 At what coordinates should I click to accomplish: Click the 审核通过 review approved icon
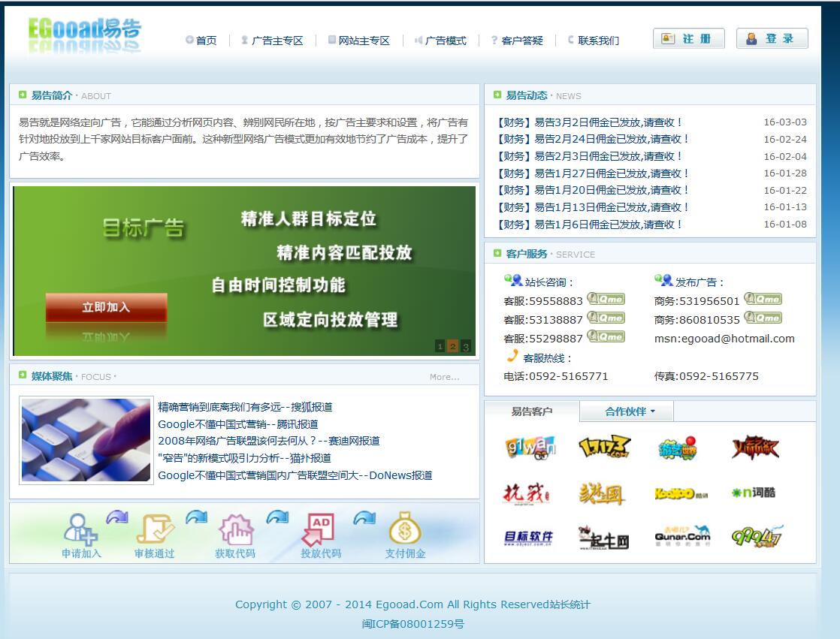pyautogui.click(x=154, y=529)
